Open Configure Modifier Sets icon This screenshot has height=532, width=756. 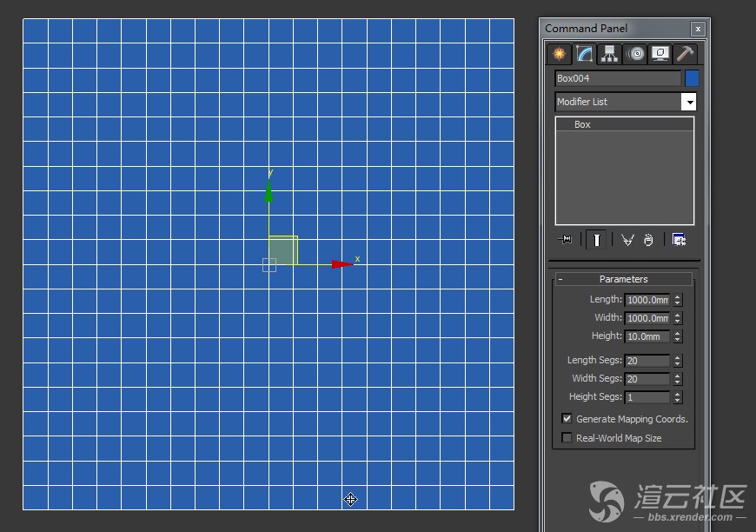(680, 240)
